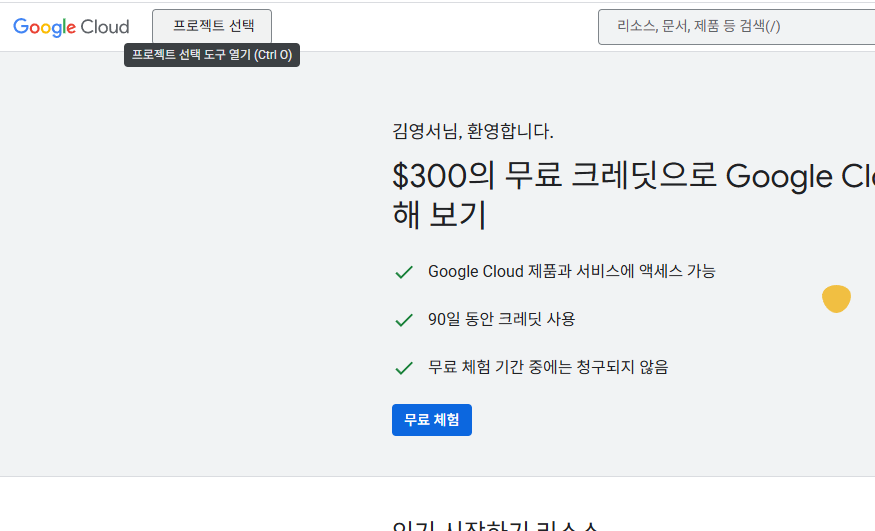The height and width of the screenshot is (531, 875).
Task: Click text 90일 동안 크레딧 사용
Action: (501, 320)
